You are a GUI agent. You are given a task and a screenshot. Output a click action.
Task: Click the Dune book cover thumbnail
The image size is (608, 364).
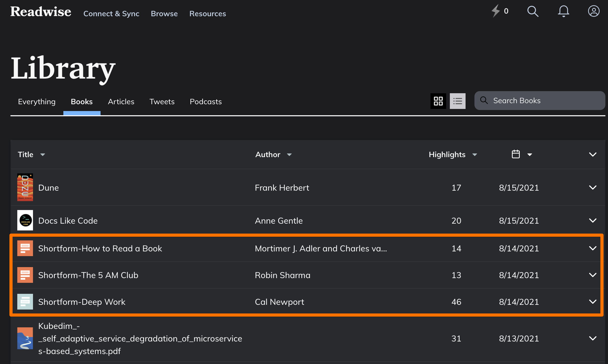25,187
